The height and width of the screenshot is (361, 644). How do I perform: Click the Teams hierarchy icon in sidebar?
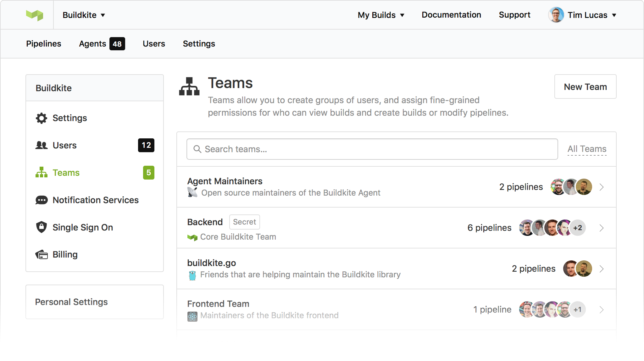(42, 172)
